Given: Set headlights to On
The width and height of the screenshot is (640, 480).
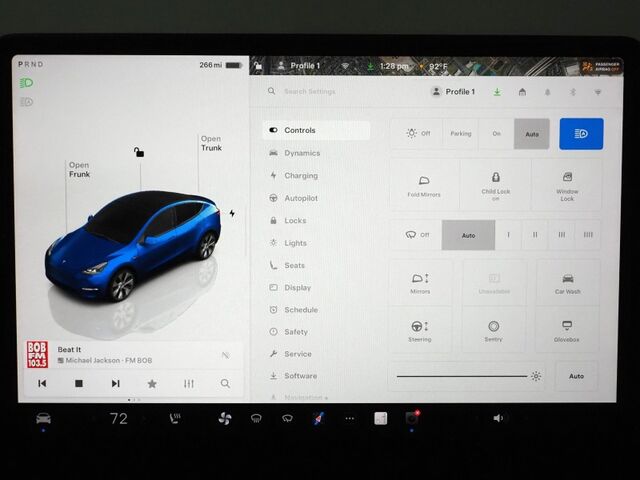Looking at the screenshot, I should click(496, 133).
